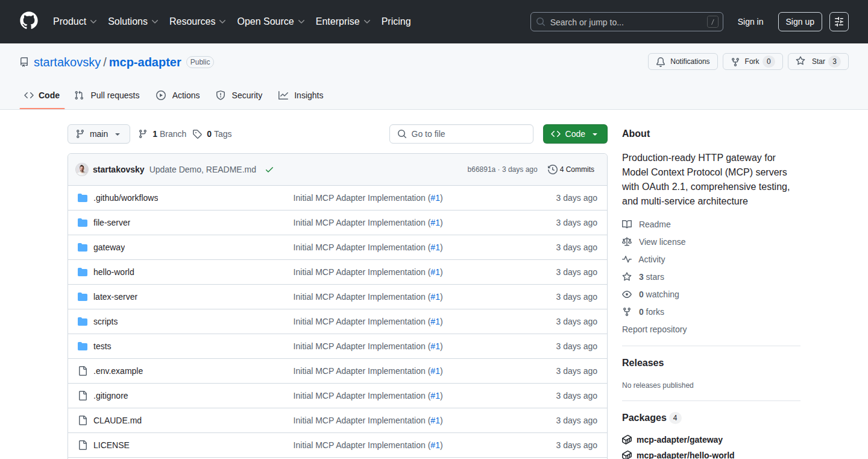Click the file icon for .gitignore
This screenshot has height=459, width=868.
point(83,396)
